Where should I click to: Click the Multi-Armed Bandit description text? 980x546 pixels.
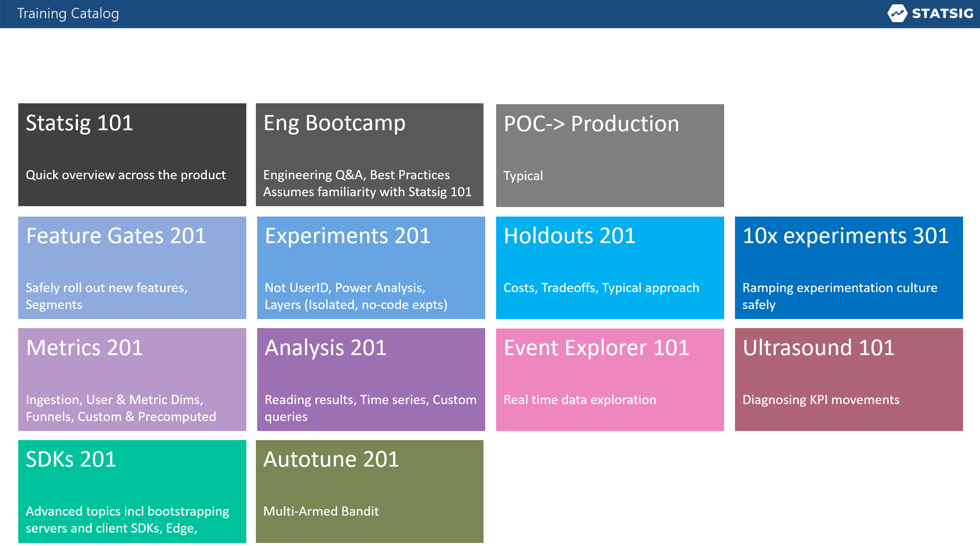(x=321, y=511)
